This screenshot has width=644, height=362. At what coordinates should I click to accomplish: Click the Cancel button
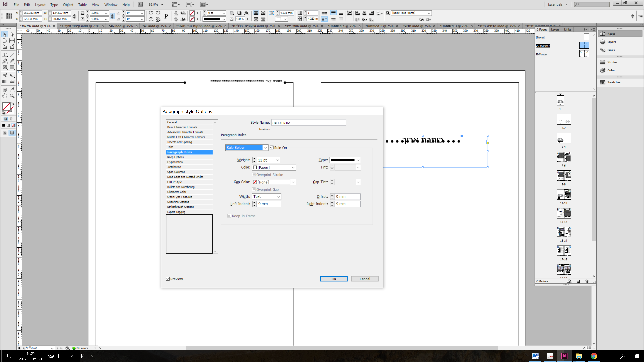364,279
